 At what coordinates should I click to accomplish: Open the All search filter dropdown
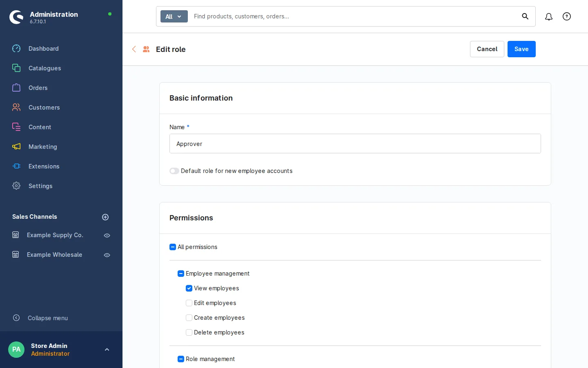[174, 16]
